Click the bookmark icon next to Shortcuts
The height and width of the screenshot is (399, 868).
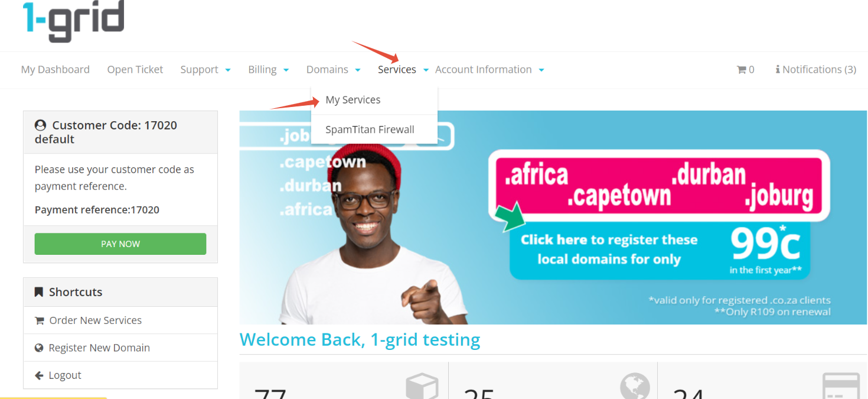[x=39, y=292]
